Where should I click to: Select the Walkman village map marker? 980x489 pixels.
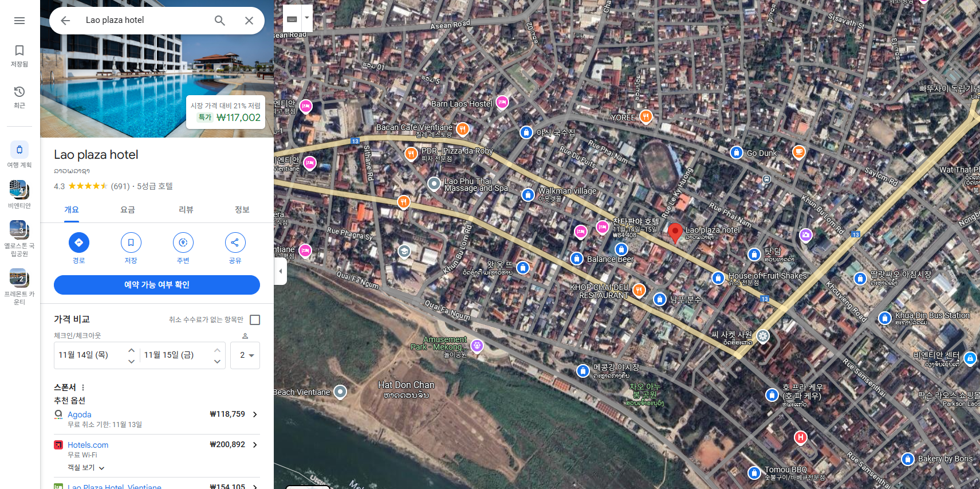[528, 195]
